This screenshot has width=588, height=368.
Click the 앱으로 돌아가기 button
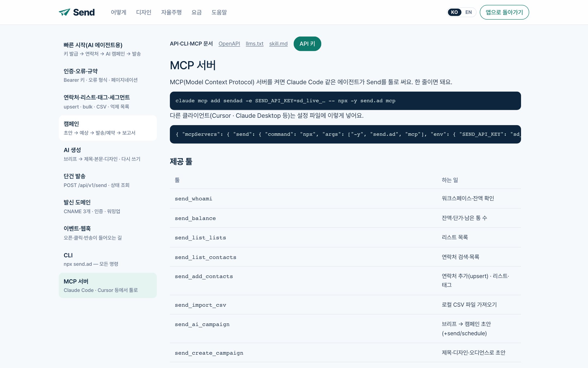[x=504, y=12]
